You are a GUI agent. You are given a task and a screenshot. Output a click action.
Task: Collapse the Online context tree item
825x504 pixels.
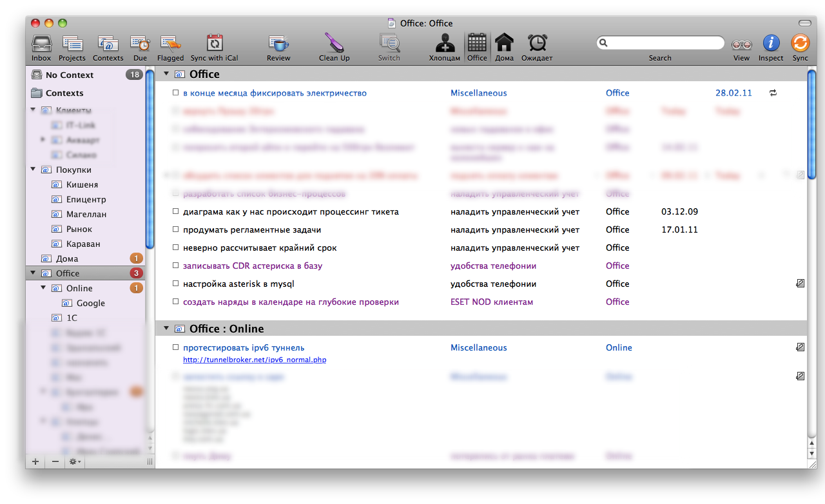pyautogui.click(x=43, y=288)
